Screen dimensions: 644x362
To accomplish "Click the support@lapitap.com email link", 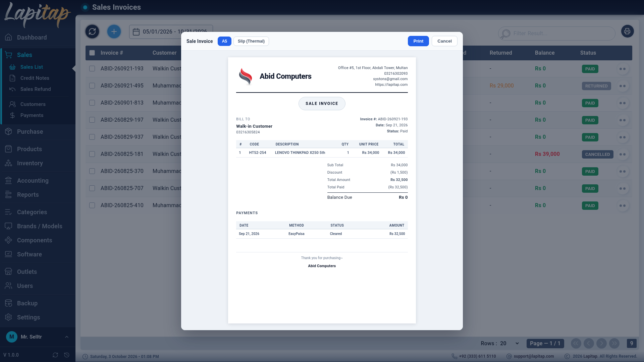I will click(534, 356).
